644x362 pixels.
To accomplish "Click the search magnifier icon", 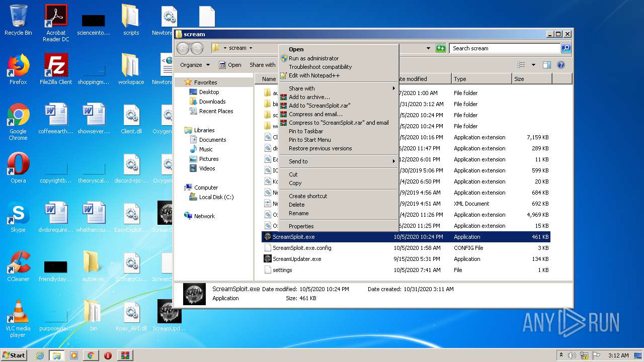I will coord(566,48).
